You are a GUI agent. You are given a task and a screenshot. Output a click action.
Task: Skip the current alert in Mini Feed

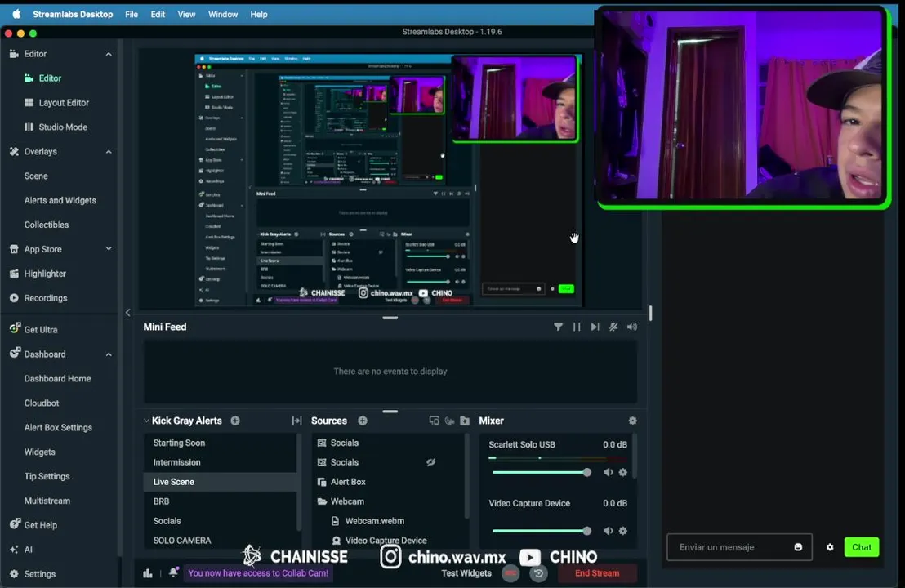(x=595, y=327)
